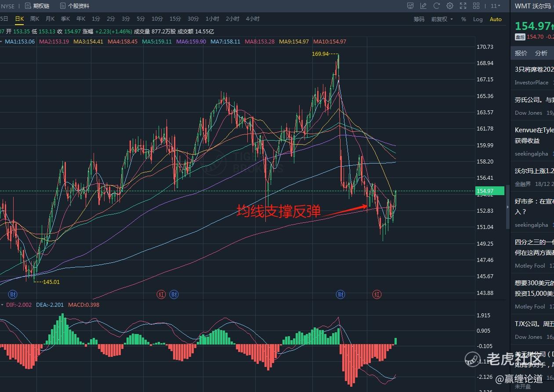Open the 期权链 option chain view
Screen dimensions: 554x392
[37, 6]
